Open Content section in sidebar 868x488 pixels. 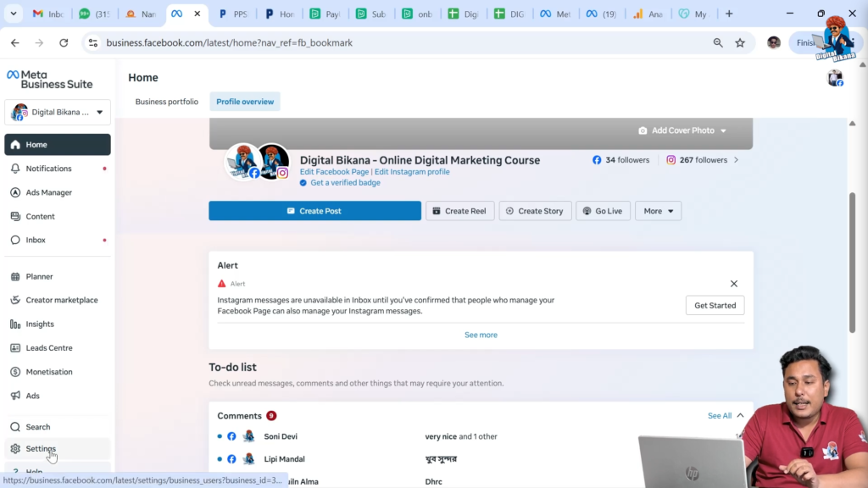pos(58,216)
